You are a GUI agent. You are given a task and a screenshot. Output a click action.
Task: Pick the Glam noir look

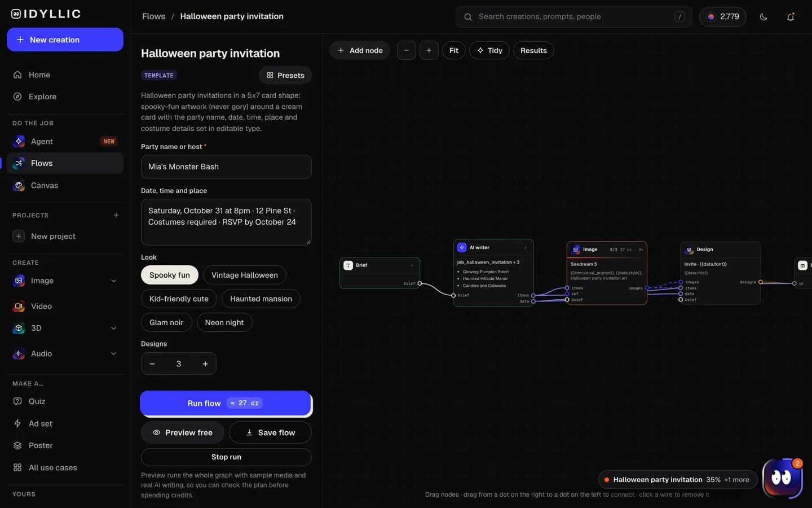tap(166, 322)
